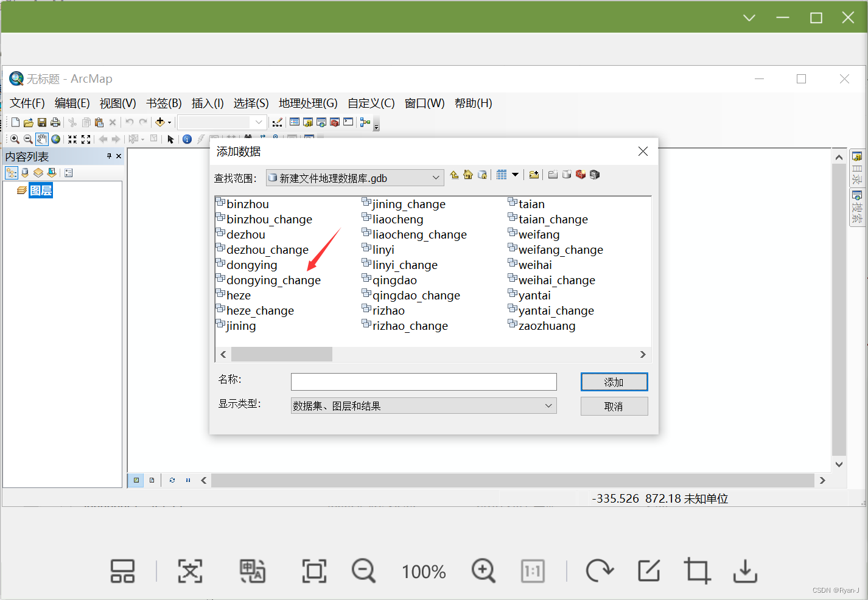
Task: Open the 编辑(E) menu
Action: tap(72, 103)
